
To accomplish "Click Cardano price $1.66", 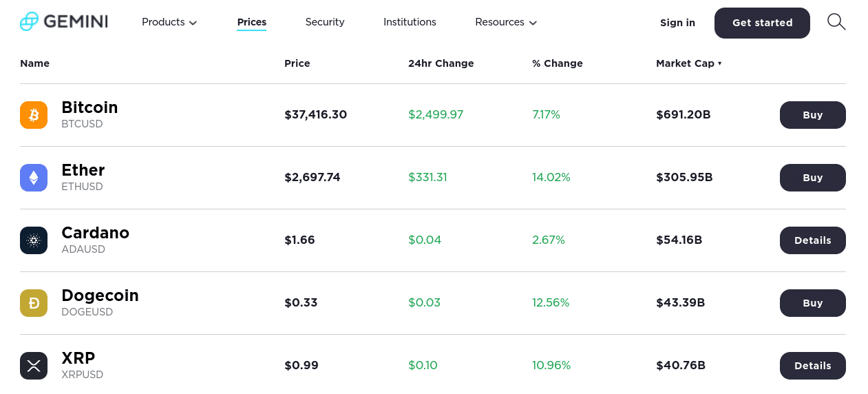I will point(299,240).
